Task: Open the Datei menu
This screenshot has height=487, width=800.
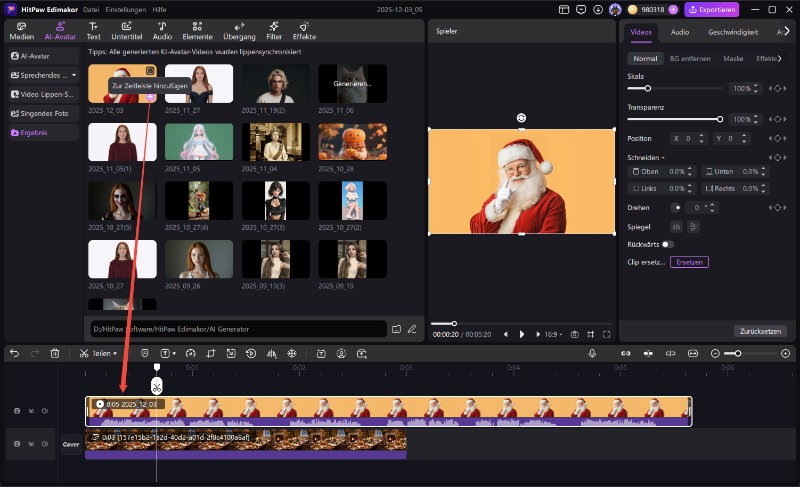Action: point(91,10)
